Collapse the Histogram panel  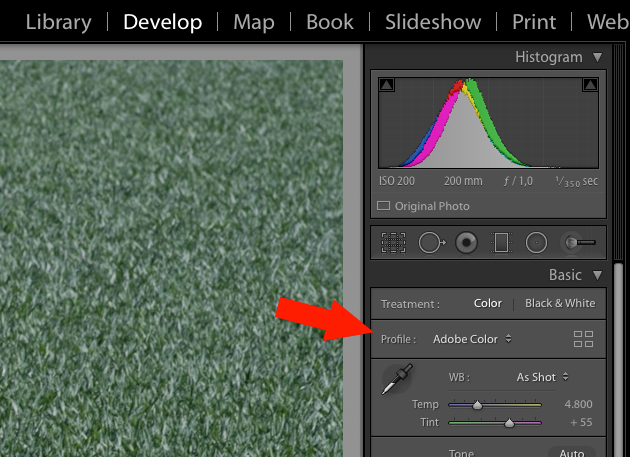click(597, 57)
